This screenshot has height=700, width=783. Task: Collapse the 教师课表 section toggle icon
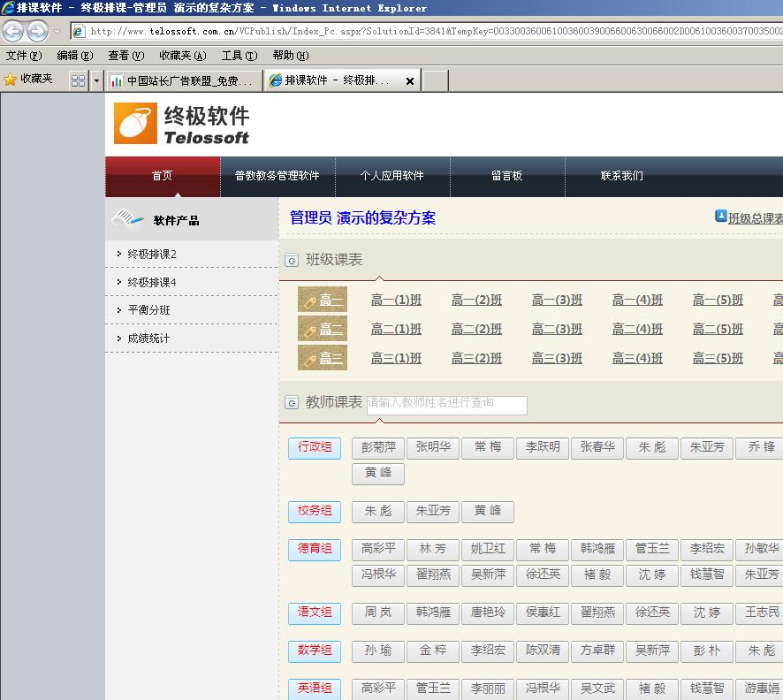click(292, 402)
